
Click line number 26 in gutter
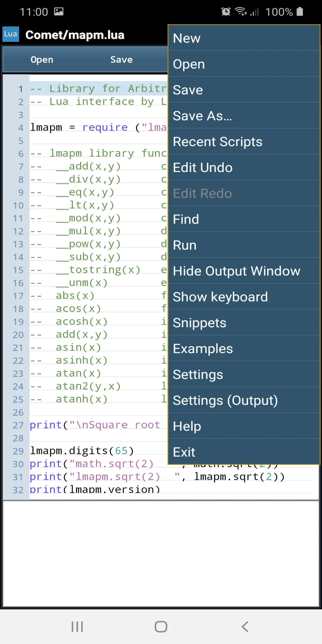pyautogui.click(x=18, y=412)
